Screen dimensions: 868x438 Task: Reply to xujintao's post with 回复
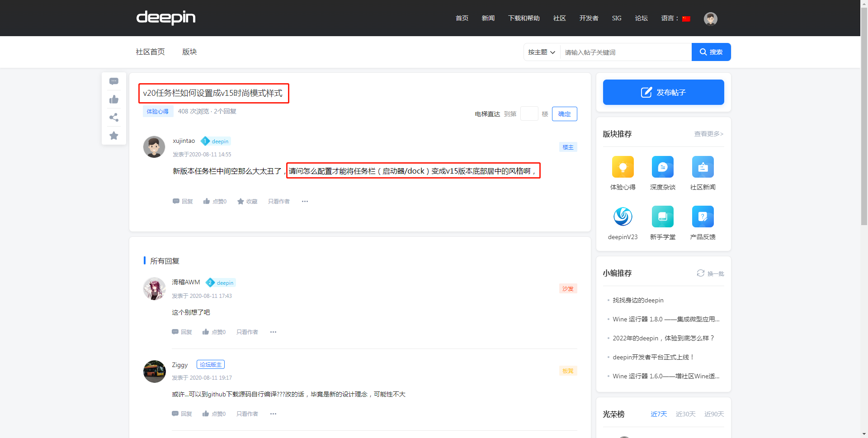pos(183,202)
